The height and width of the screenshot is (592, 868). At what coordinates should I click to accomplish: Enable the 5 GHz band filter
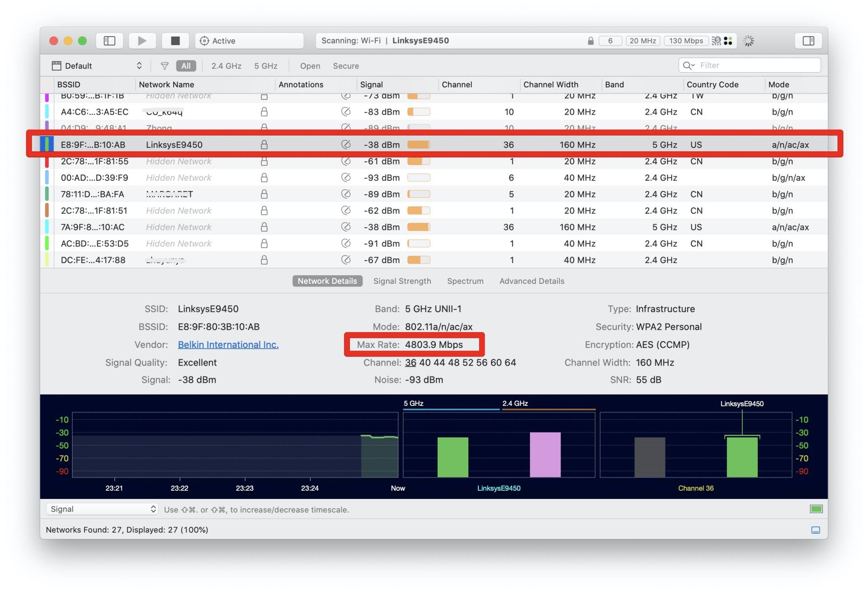coord(265,66)
